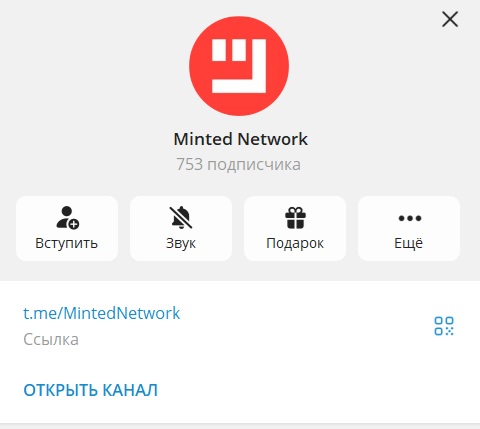Viewport: 480px width, 429px height.
Task: Toggle notifications using the Звук label
Action: click(x=181, y=243)
